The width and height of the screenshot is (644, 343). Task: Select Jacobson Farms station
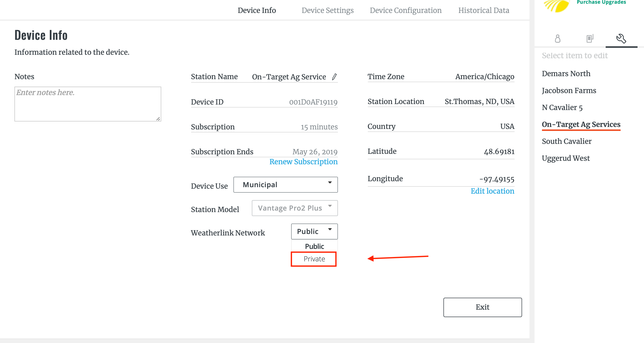569,91
